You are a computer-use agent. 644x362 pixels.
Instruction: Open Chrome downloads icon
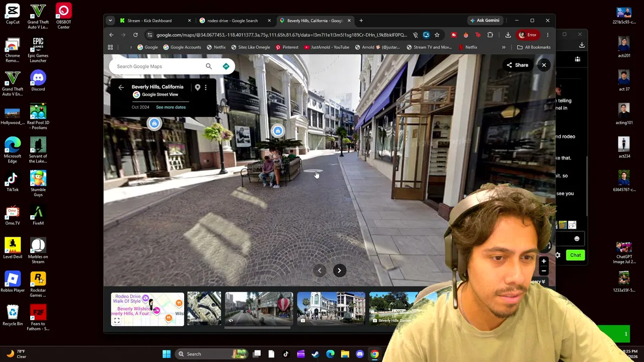508,35
